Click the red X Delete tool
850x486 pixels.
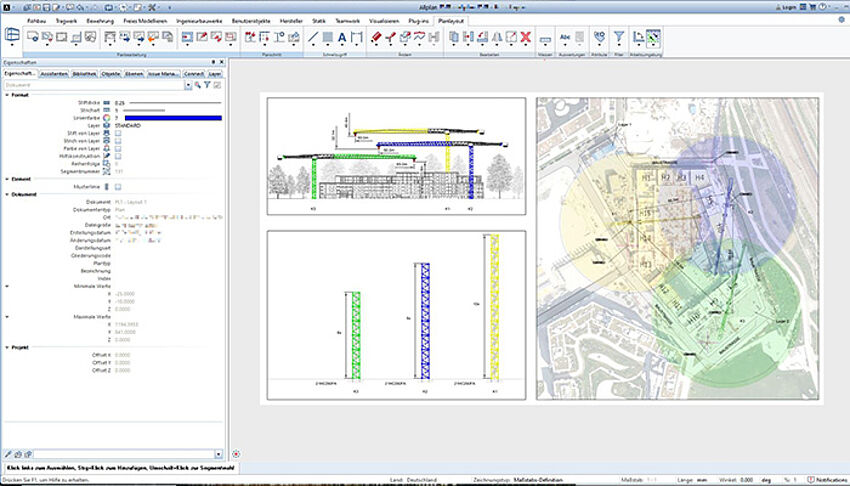pos(525,38)
